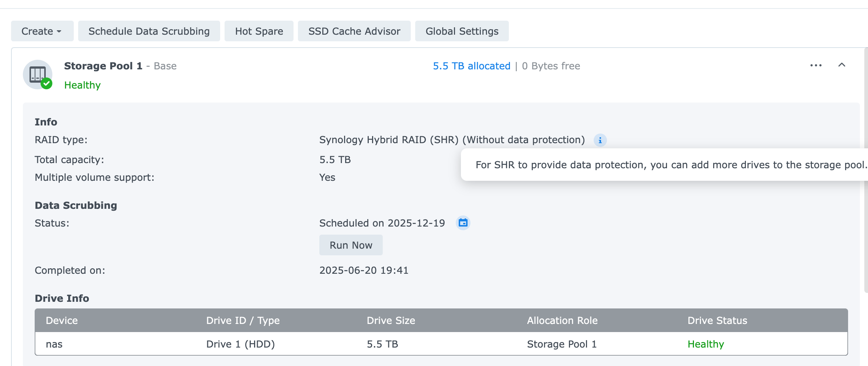Click the blue info icon next to RAID type
Image resolution: width=868 pixels, height=366 pixels.
(x=600, y=140)
